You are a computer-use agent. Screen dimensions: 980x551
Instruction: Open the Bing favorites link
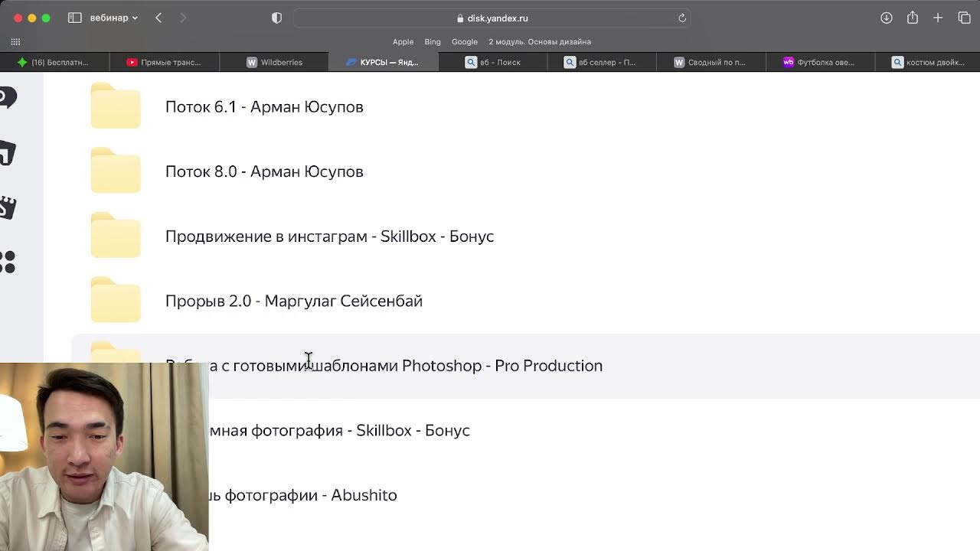click(x=433, y=42)
